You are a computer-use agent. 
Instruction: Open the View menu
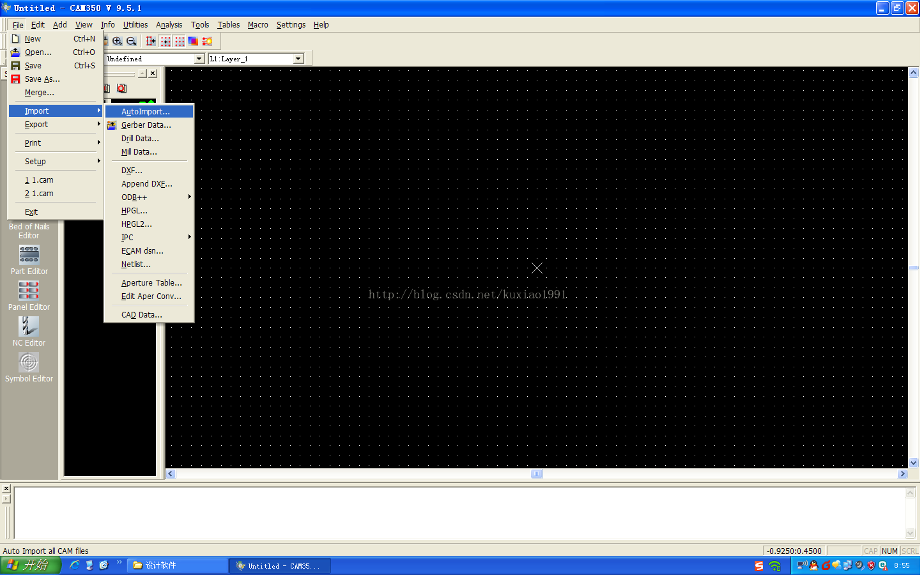tap(84, 25)
